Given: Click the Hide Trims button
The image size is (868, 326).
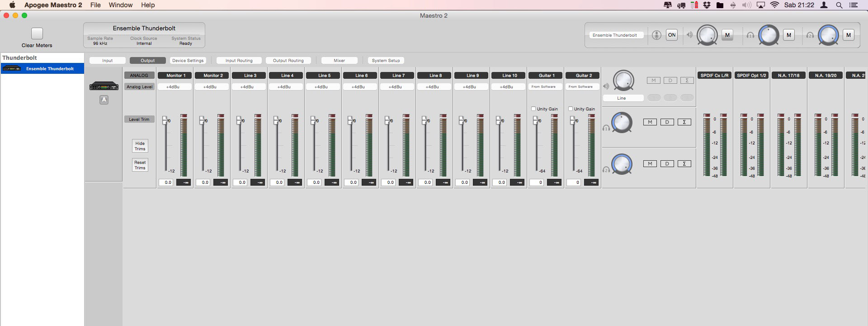Looking at the screenshot, I should tap(140, 146).
